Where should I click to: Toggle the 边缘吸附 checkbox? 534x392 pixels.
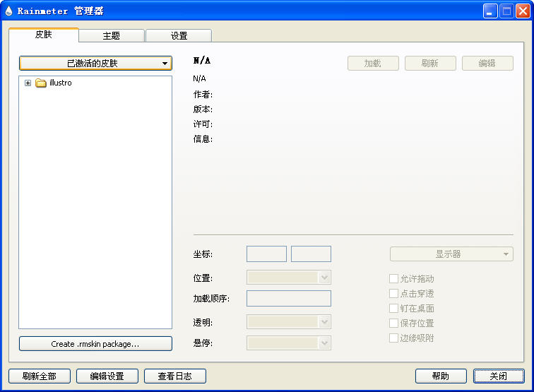tap(394, 338)
